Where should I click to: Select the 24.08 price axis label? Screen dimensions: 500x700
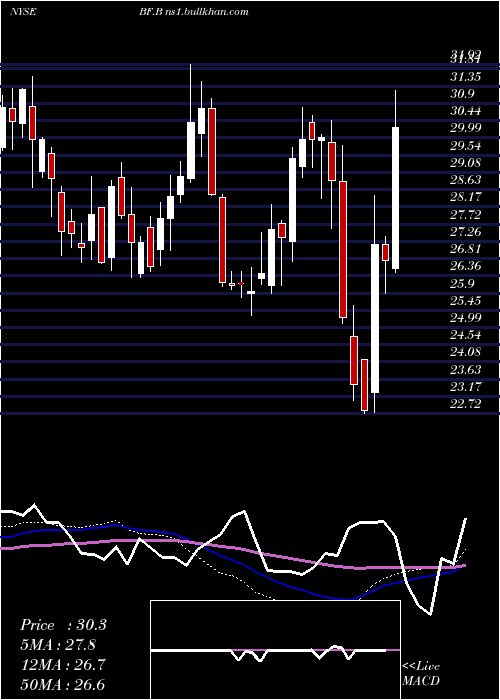pos(466,352)
